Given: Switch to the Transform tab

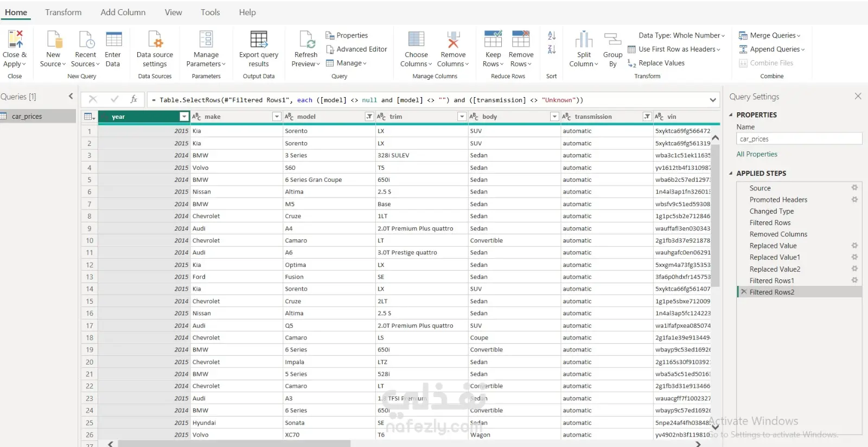Looking at the screenshot, I should (x=63, y=12).
